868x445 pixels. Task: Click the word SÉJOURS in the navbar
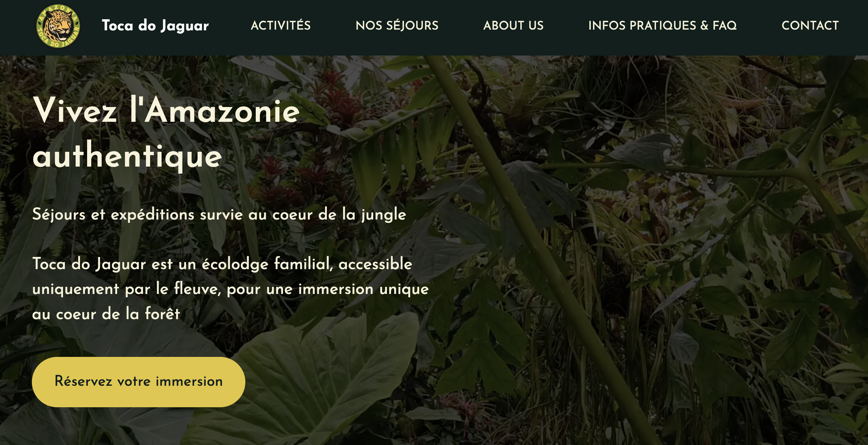pos(413,25)
